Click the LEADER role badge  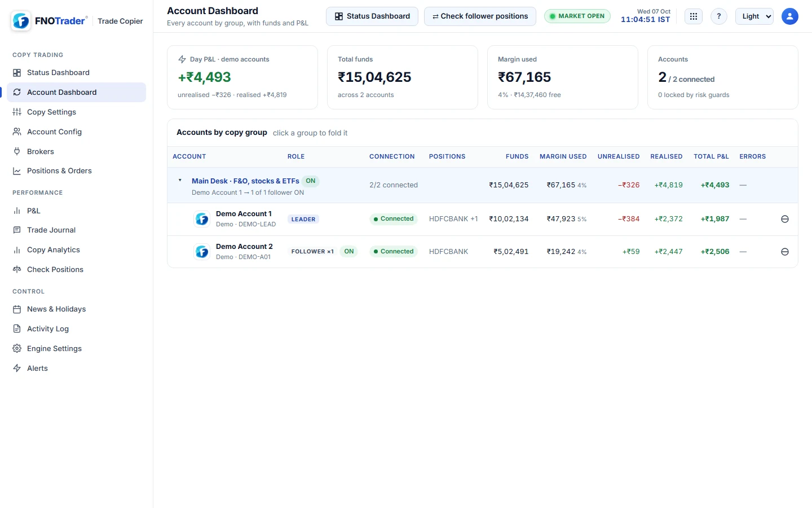[x=303, y=219]
